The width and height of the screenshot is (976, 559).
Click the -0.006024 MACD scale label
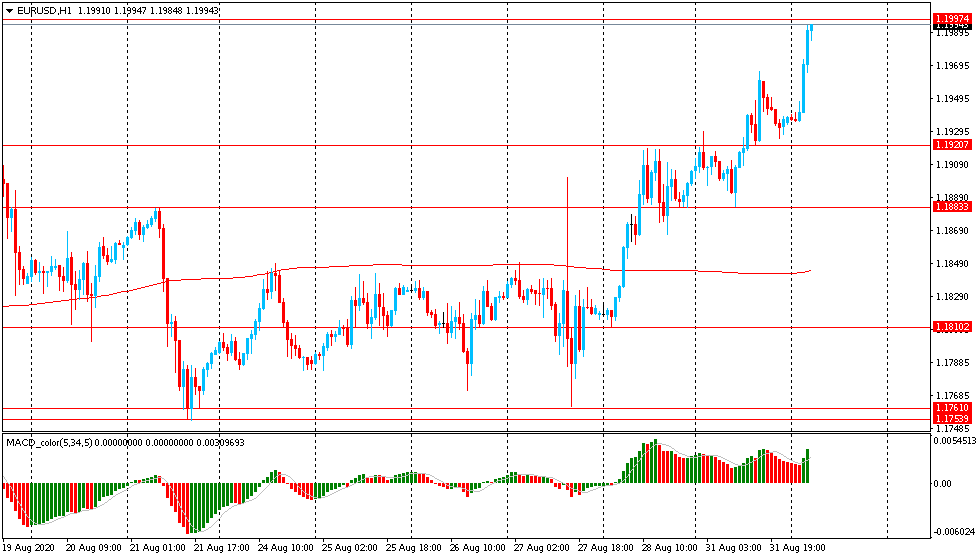(x=953, y=532)
